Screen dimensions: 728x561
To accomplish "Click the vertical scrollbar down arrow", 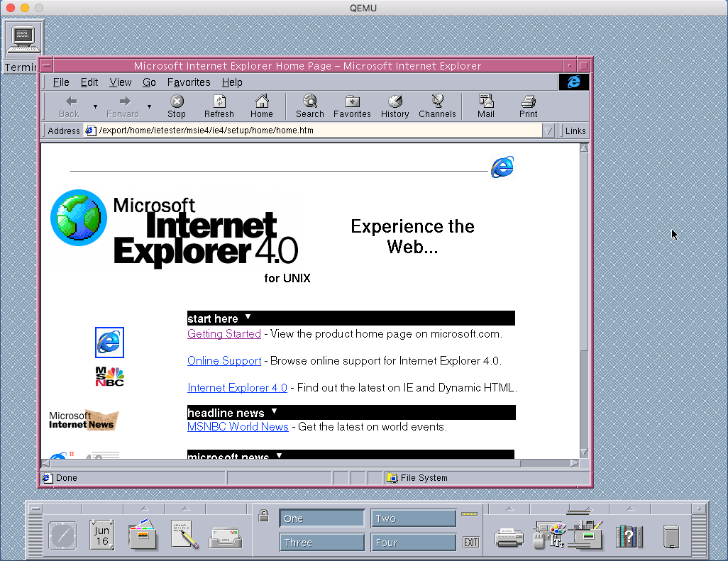I will tap(584, 452).
